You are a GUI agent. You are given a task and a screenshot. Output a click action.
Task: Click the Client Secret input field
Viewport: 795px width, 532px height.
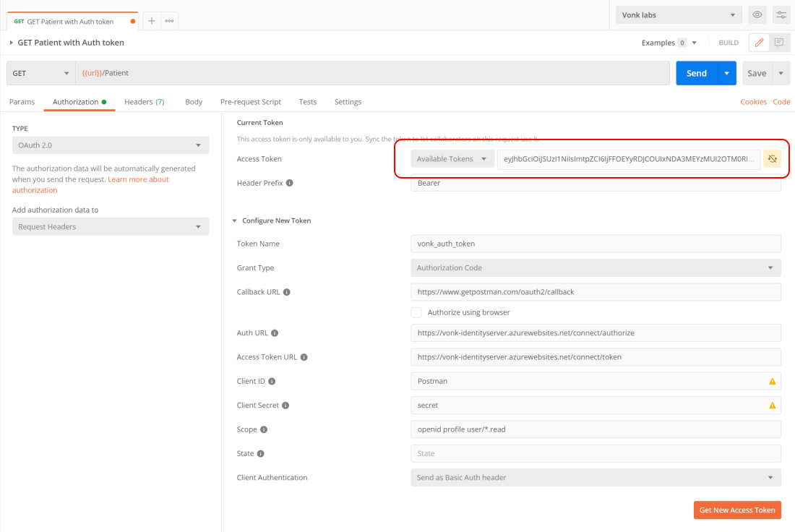(596, 406)
